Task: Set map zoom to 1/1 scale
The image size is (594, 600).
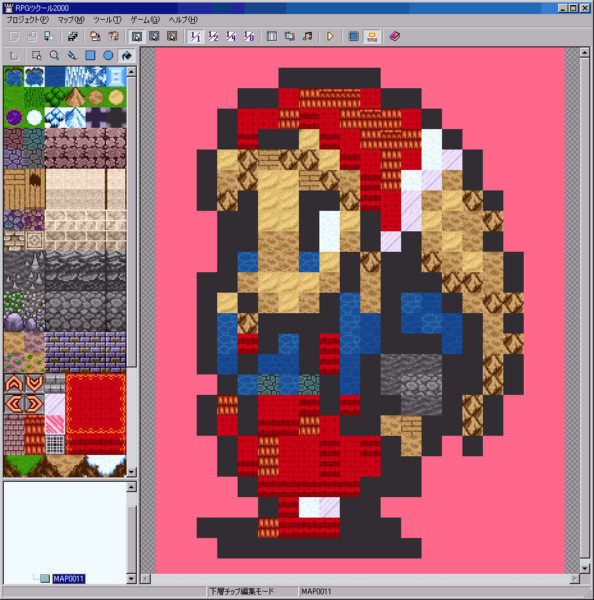Action: point(196,36)
